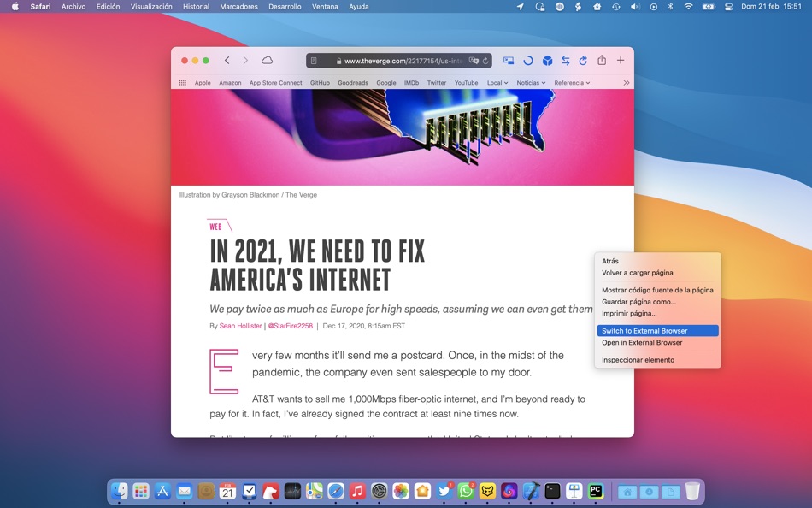
Task: Open the Historial menu
Action: coord(196,7)
